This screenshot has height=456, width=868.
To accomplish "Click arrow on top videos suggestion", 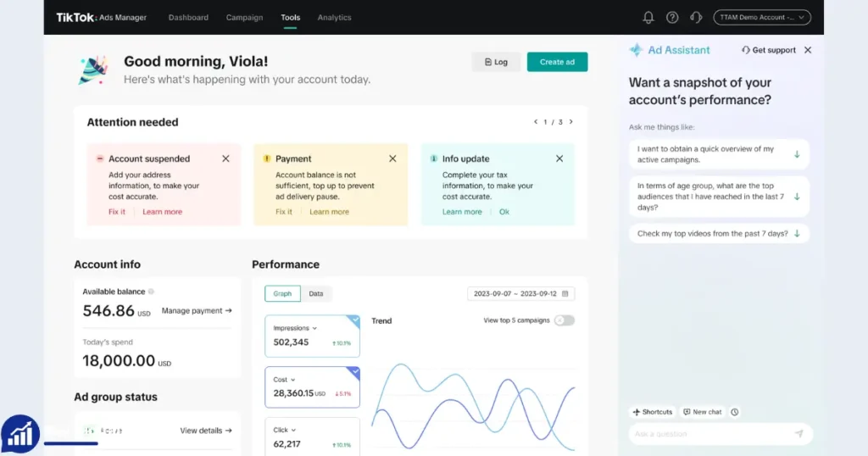I will pos(797,234).
